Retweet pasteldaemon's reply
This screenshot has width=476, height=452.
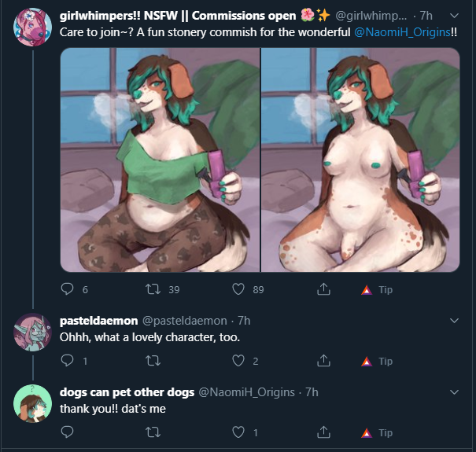[153, 361]
